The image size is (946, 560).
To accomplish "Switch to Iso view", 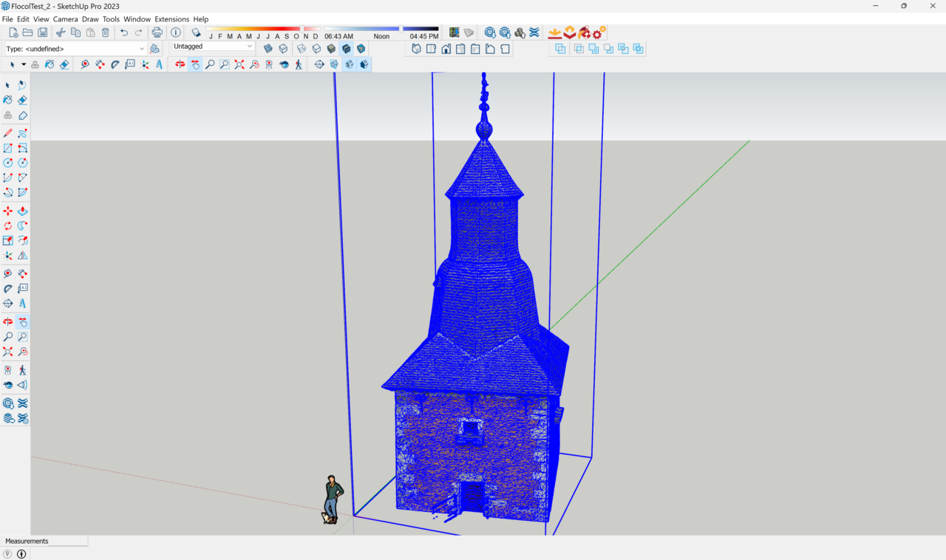I will [x=416, y=49].
